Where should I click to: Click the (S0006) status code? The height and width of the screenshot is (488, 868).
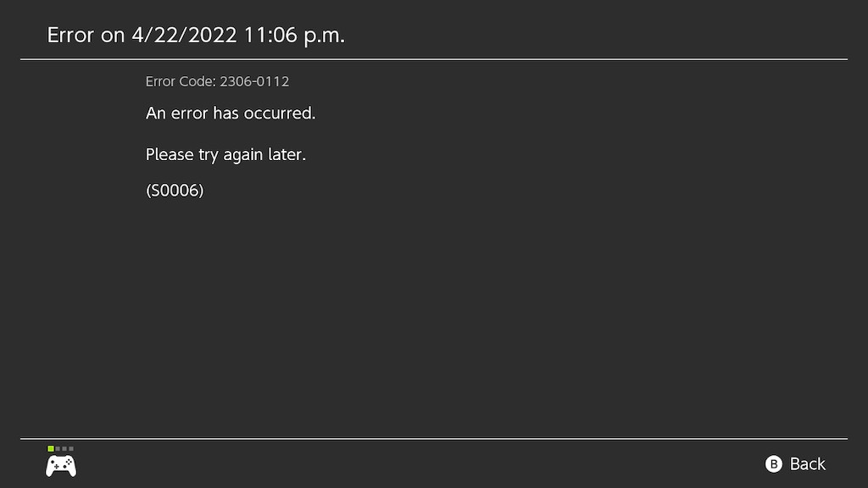(175, 191)
